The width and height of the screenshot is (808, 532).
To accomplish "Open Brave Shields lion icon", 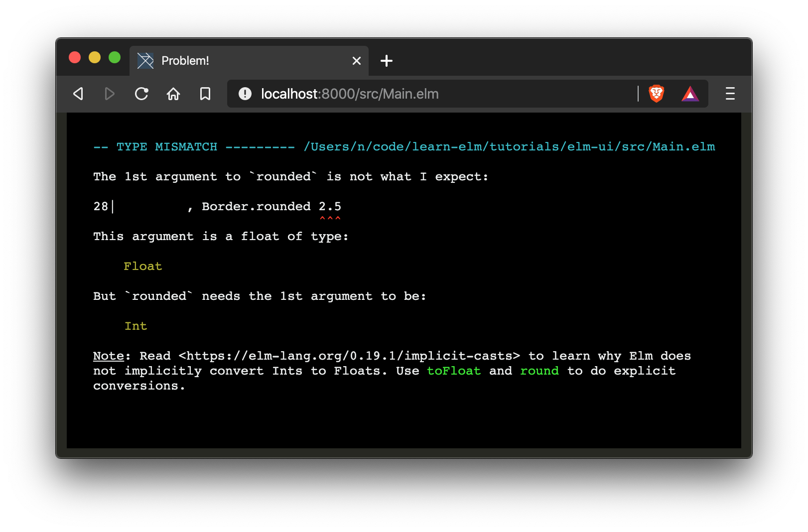I will [x=657, y=94].
